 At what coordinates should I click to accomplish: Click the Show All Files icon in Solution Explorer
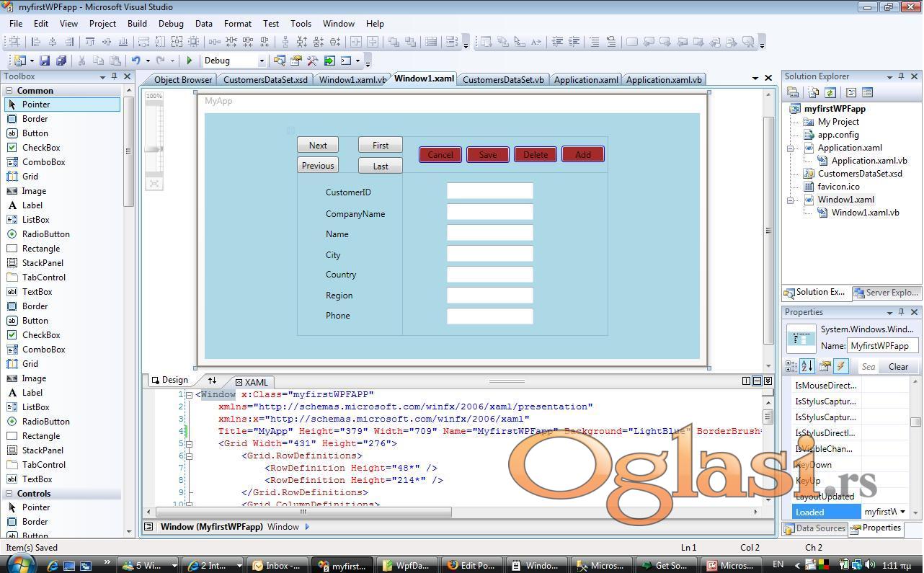coord(814,92)
